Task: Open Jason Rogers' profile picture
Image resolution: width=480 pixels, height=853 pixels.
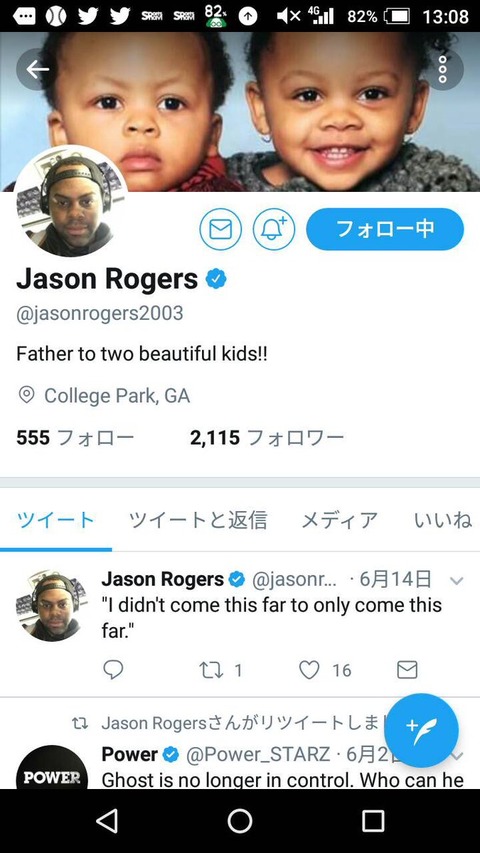Action: pyautogui.click(x=70, y=201)
